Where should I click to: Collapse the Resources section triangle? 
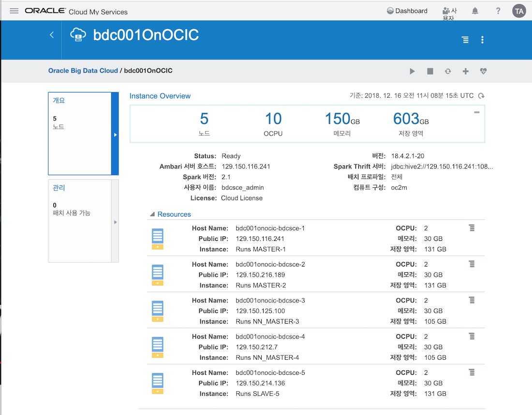tap(152, 214)
